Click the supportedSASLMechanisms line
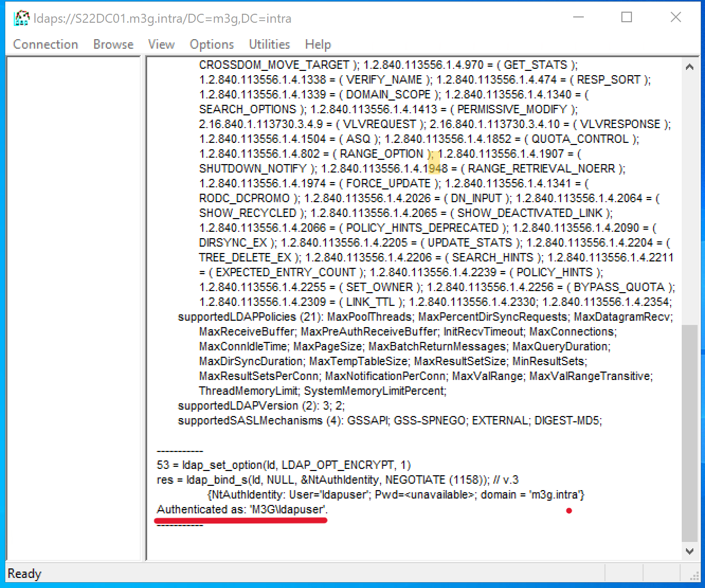The width and height of the screenshot is (705, 588). (x=390, y=421)
